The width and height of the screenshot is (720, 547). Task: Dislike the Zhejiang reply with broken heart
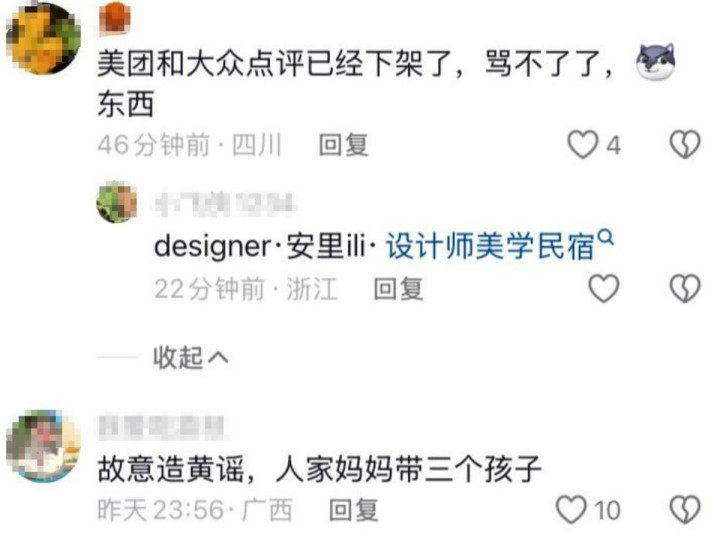(x=685, y=288)
